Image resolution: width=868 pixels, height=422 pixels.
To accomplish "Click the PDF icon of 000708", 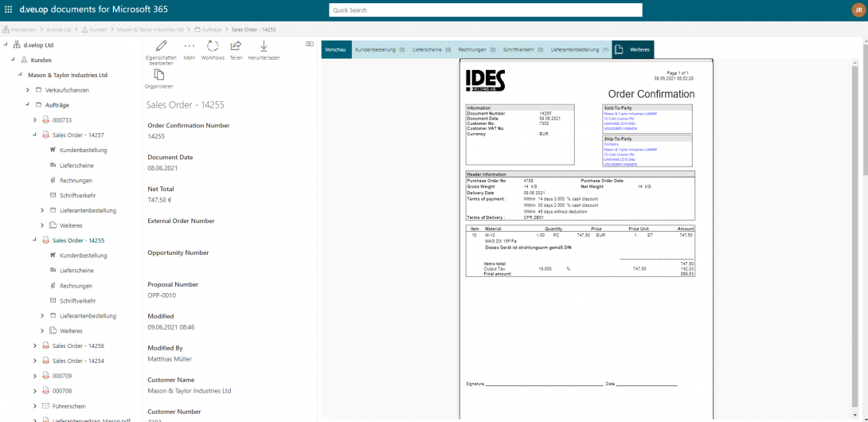I will [x=46, y=391].
